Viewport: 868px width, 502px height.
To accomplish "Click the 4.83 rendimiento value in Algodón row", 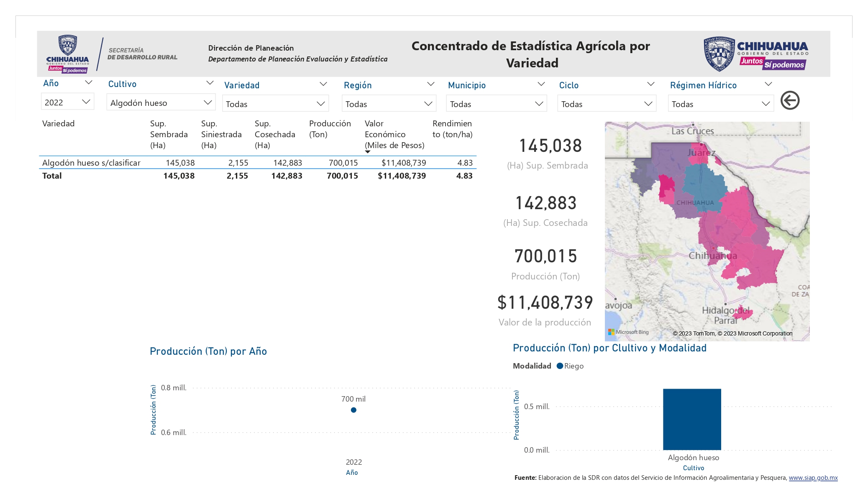I will tap(465, 163).
